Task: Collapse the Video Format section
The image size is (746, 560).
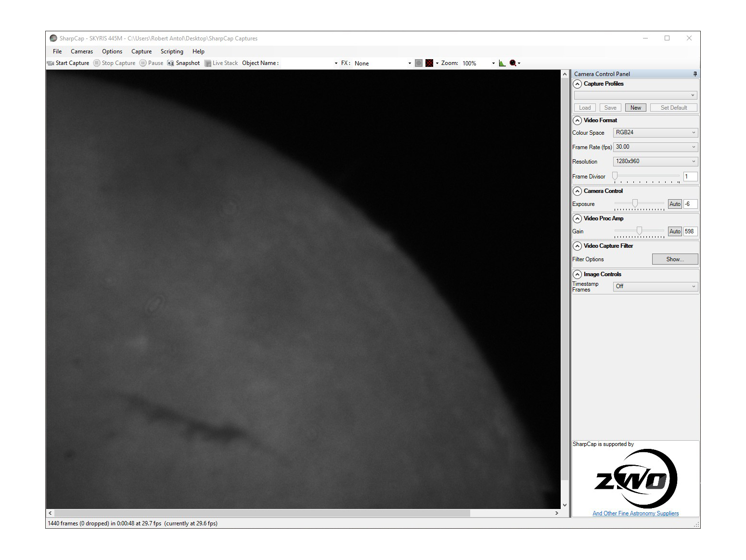Action: pos(578,120)
